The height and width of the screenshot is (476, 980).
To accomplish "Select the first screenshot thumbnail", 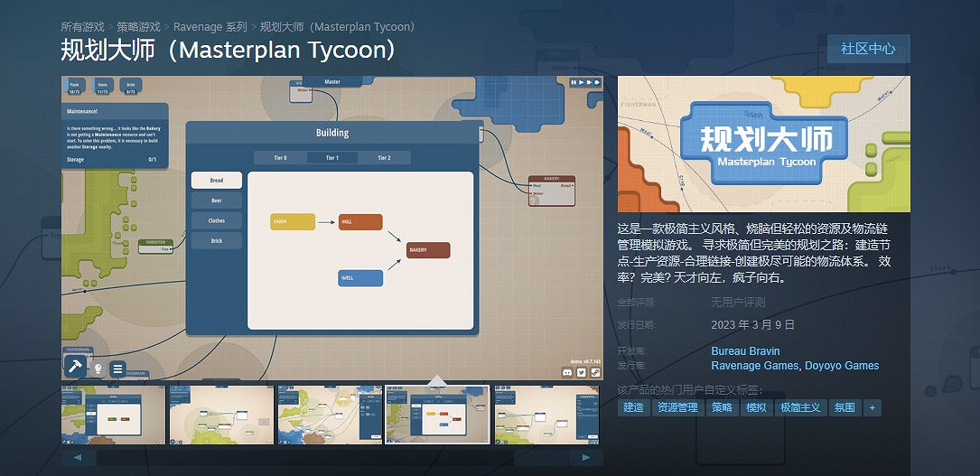I will (x=114, y=415).
